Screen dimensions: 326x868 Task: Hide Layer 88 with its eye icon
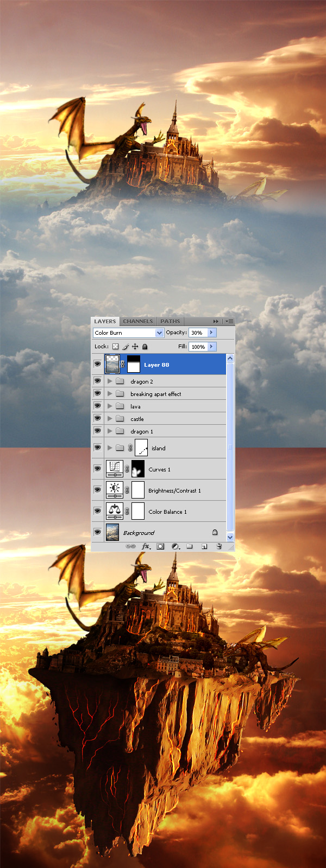click(98, 364)
